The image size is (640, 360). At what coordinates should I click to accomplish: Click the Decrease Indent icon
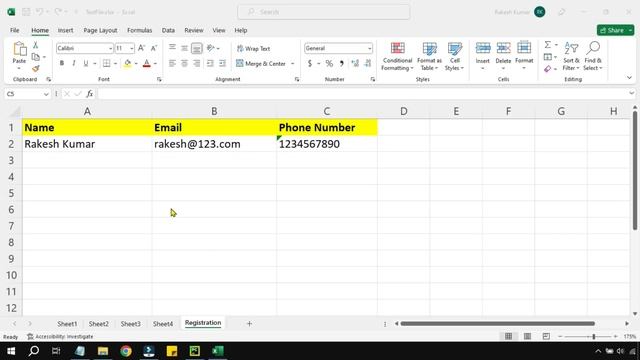(210, 63)
